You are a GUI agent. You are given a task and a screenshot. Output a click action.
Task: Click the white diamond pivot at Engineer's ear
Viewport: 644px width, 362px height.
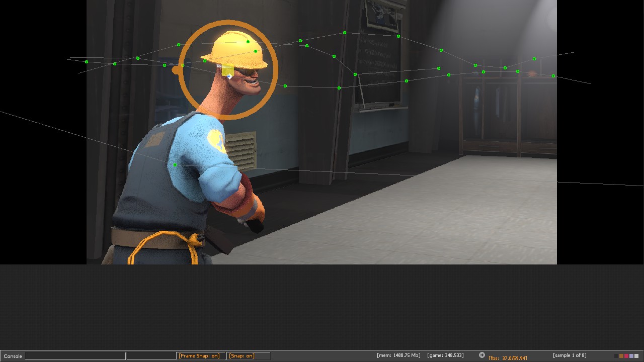coord(230,76)
